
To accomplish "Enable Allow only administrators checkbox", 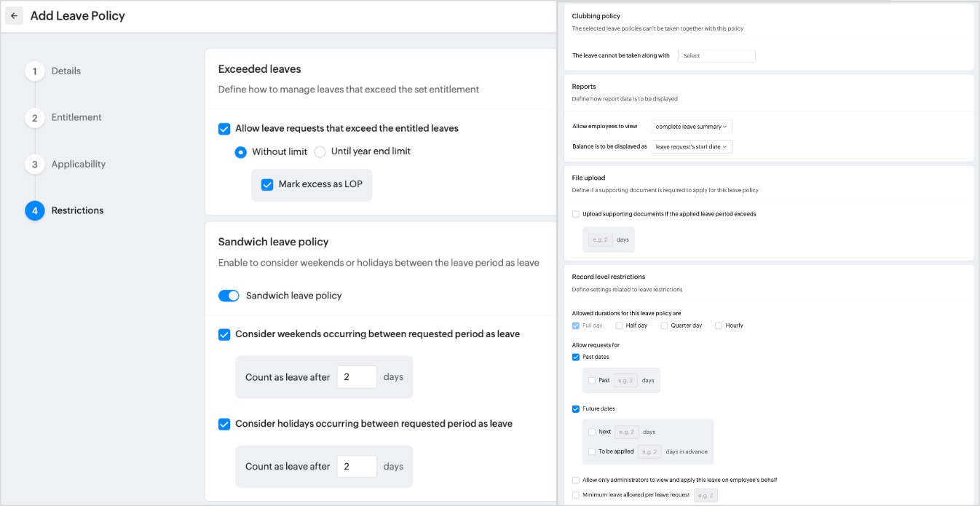I will pos(576,481).
